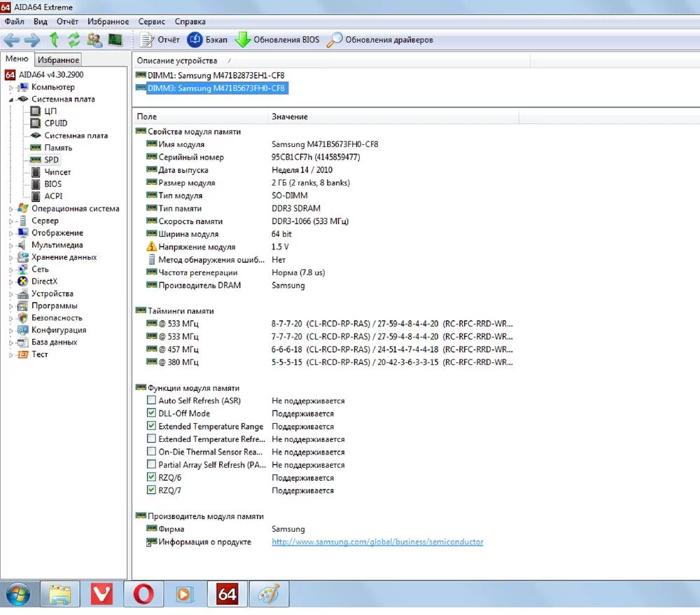Click the Back navigation arrow
The image size is (700, 615).
tap(12, 40)
